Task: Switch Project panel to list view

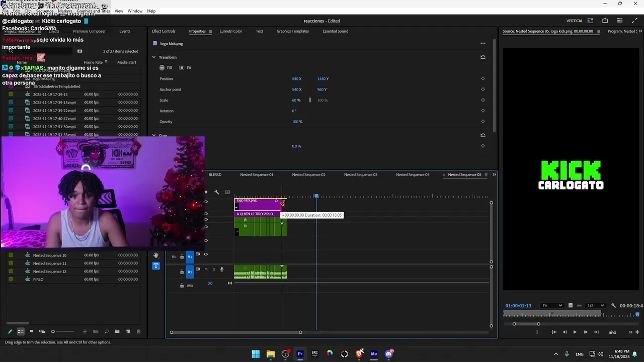Action: [x=21, y=331]
